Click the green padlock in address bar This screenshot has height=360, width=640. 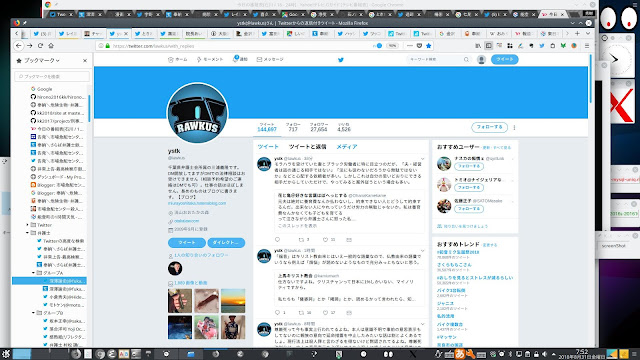click(108, 46)
